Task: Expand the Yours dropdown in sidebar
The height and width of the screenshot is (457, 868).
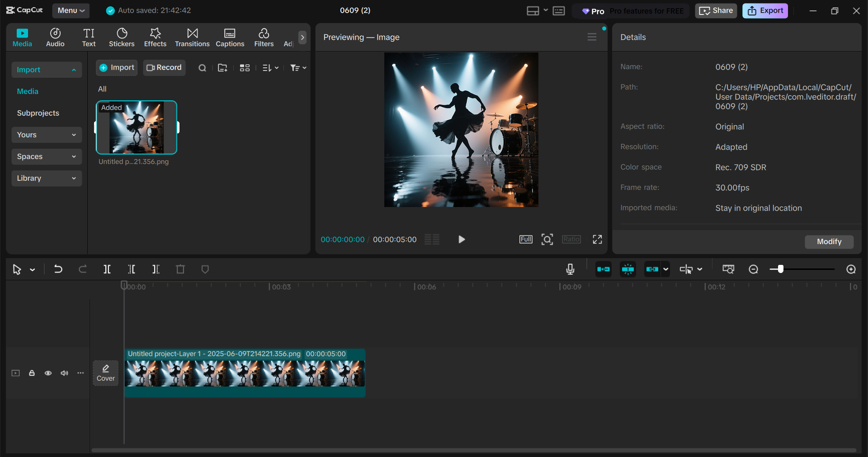Action: click(47, 135)
